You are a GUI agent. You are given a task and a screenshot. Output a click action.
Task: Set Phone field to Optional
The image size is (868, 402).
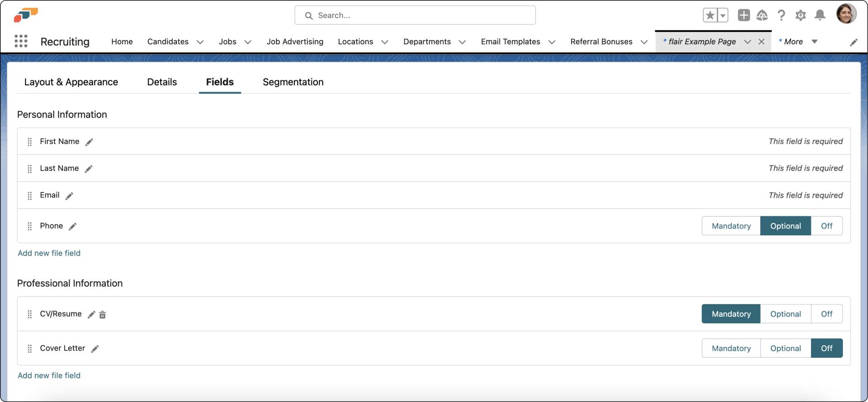click(x=786, y=226)
